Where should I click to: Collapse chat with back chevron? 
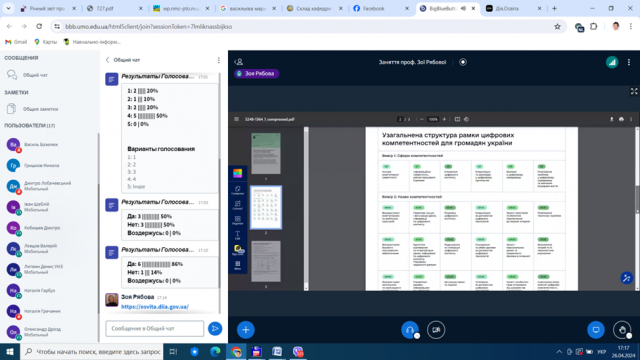[x=108, y=60]
